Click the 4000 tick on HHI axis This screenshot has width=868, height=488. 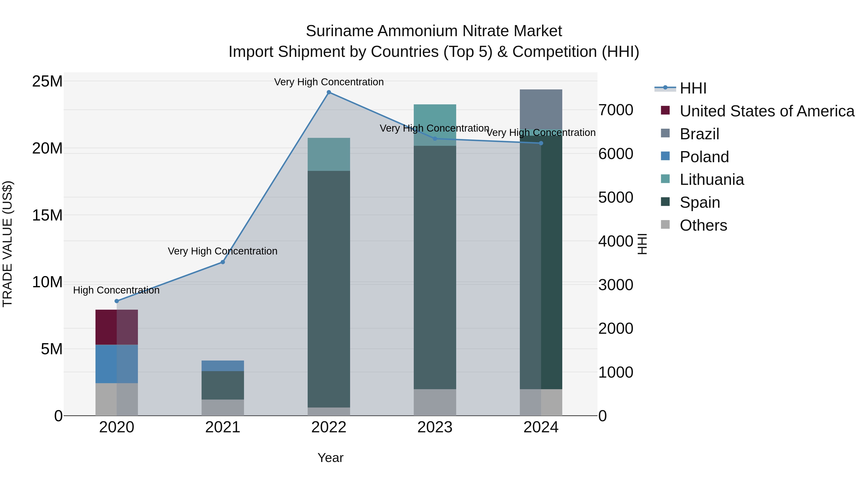616,241
